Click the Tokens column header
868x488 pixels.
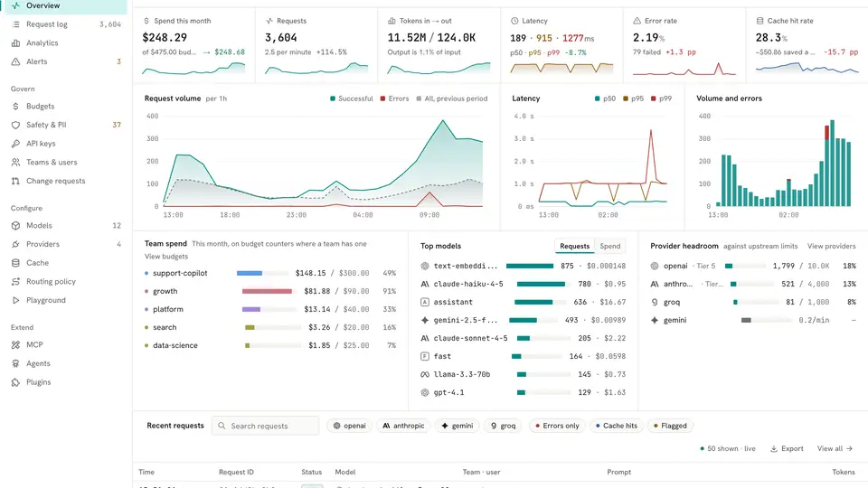point(843,472)
